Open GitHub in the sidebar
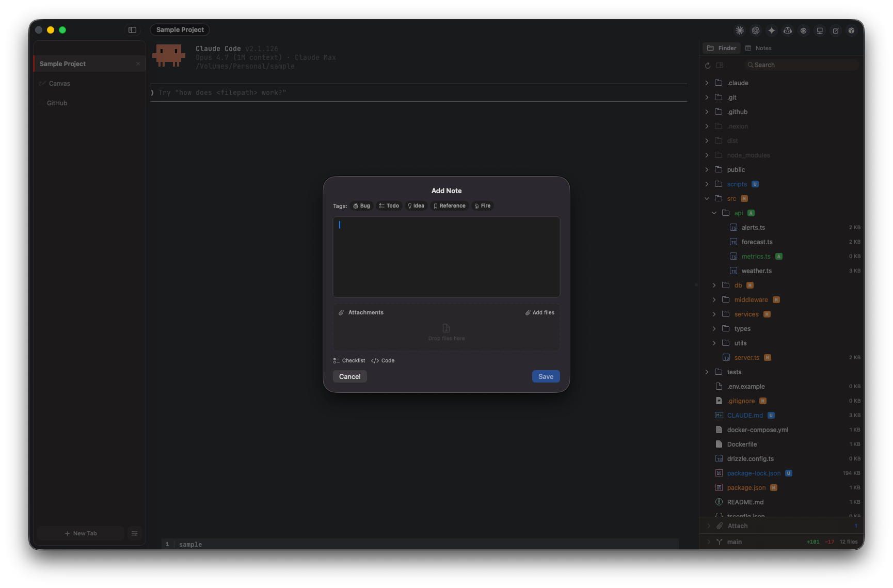The height and width of the screenshot is (588, 893). coord(57,103)
